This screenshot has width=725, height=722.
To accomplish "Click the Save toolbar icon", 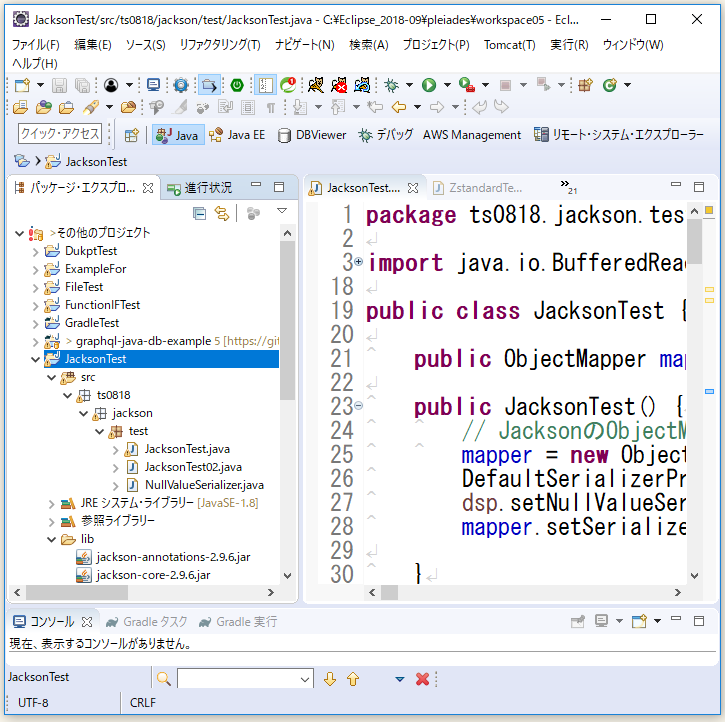I will (x=59, y=86).
